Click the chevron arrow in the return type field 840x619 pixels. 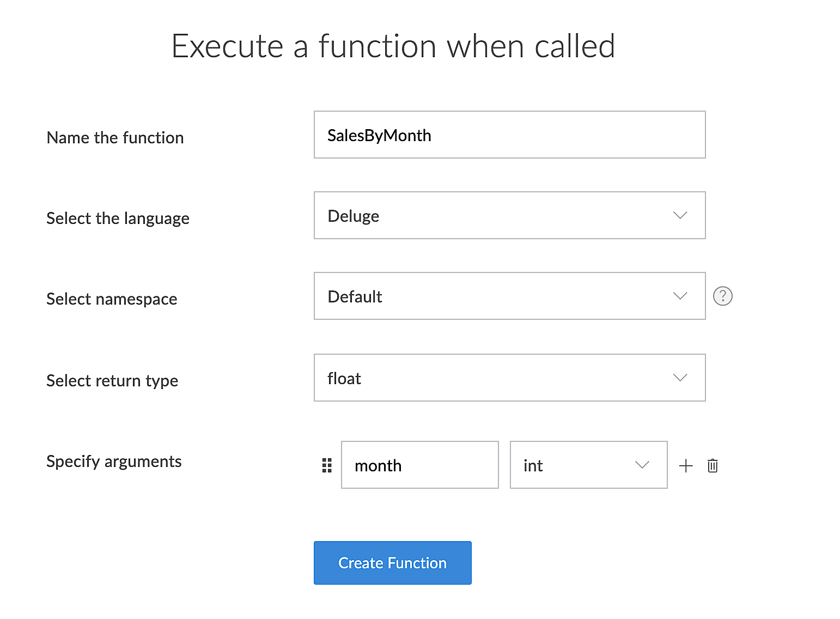(680, 378)
